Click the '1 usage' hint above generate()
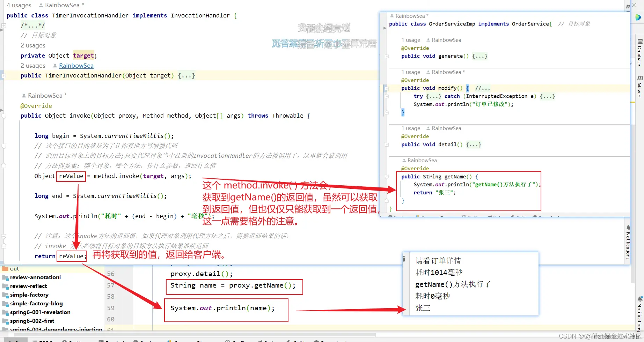 (x=411, y=40)
